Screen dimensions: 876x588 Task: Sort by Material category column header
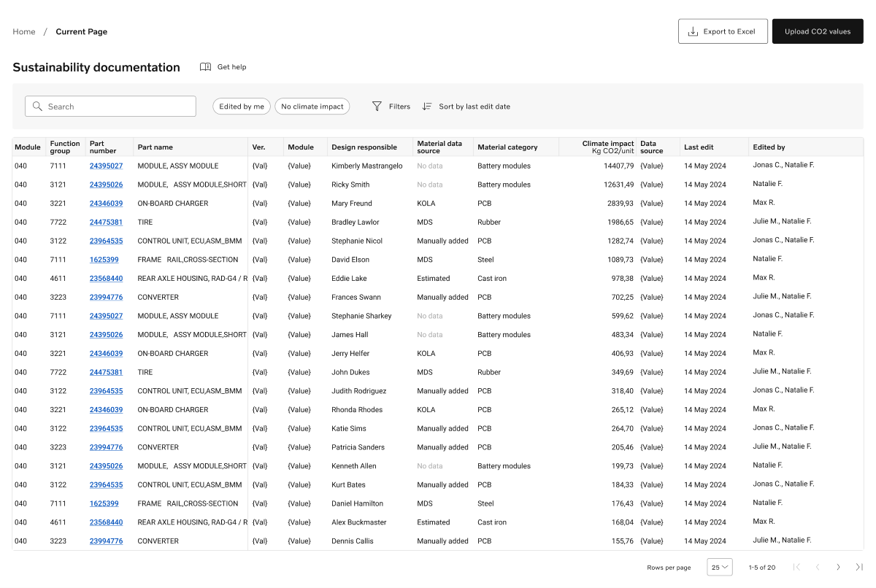pos(507,147)
